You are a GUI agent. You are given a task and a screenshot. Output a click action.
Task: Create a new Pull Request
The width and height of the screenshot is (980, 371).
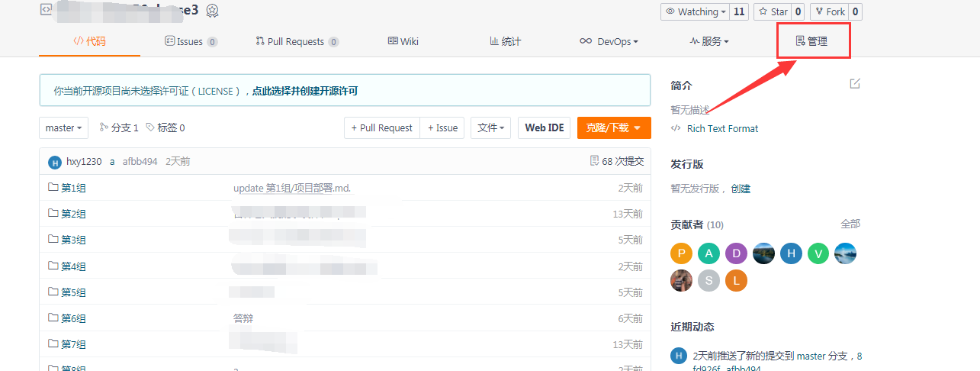coord(382,128)
